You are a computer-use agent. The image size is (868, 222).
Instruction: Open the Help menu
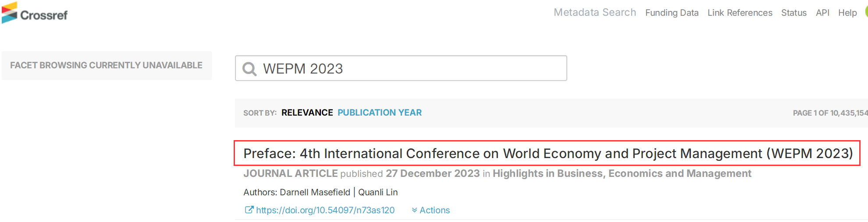[x=847, y=13]
